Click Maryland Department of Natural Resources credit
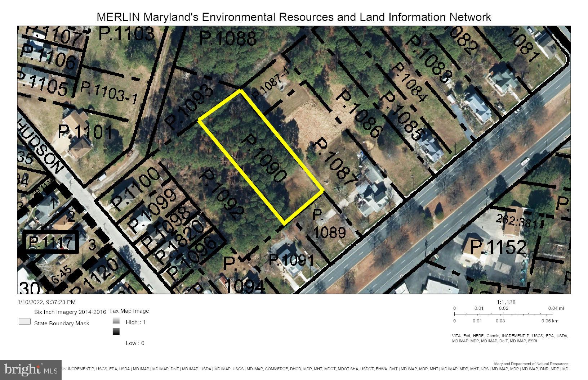 tap(531, 364)
